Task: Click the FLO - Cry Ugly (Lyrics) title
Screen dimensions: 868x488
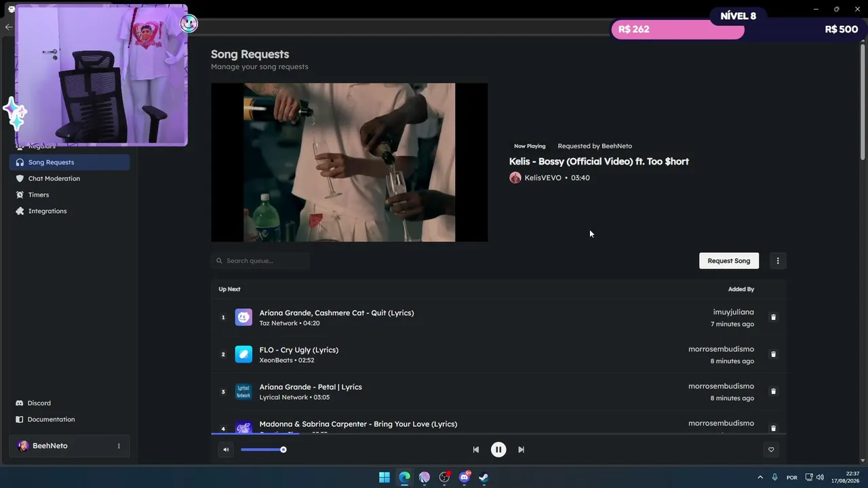Action: tap(299, 350)
